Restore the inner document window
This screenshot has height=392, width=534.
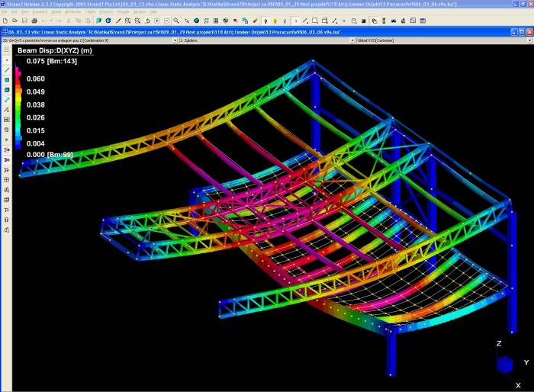click(x=520, y=31)
